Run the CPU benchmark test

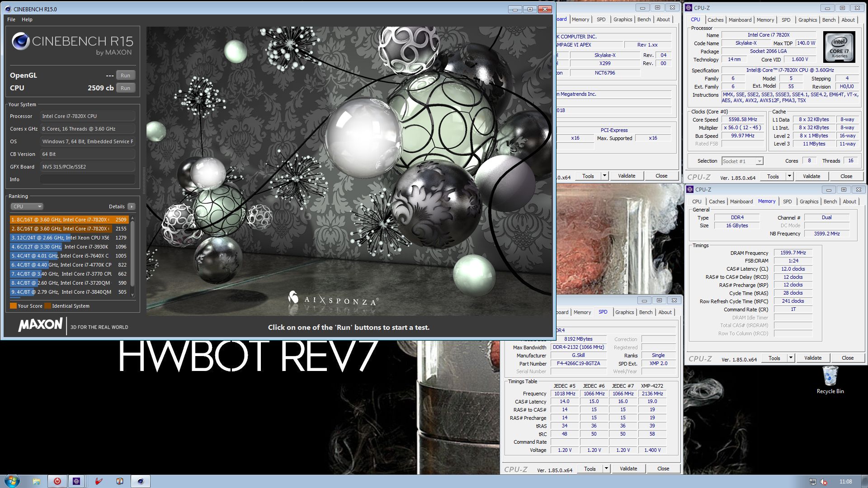click(x=125, y=88)
